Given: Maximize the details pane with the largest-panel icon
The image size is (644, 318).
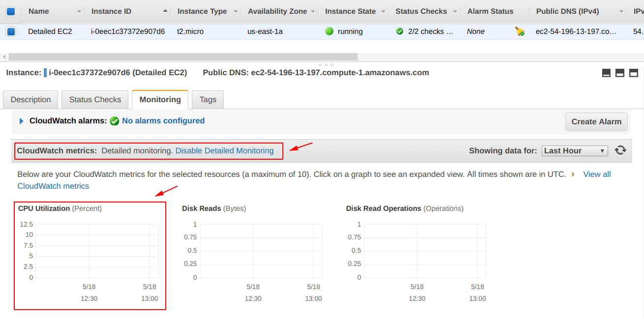Looking at the screenshot, I should point(634,73).
